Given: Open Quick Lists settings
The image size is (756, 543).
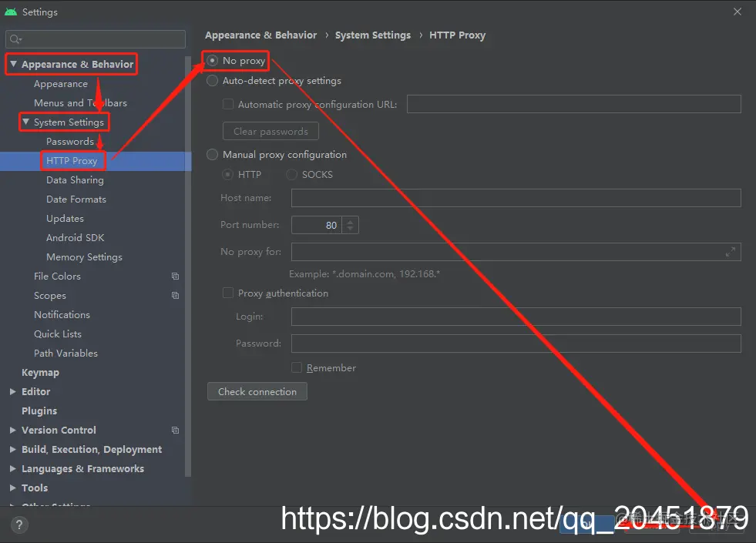Looking at the screenshot, I should click(x=58, y=334).
